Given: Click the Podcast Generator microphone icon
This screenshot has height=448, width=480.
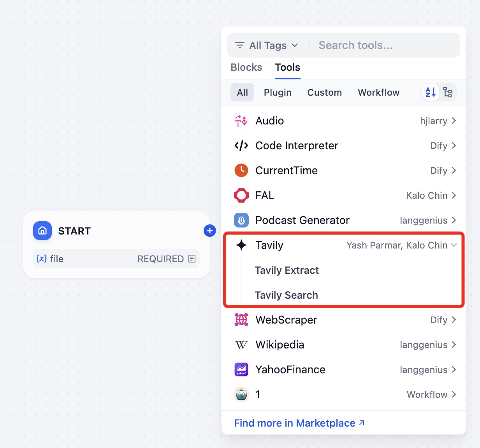Looking at the screenshot, I should tap(241, 220).
